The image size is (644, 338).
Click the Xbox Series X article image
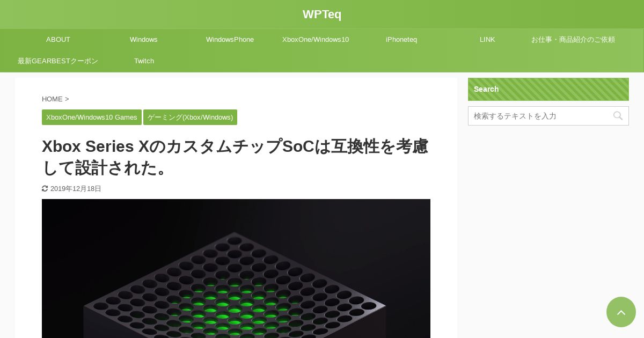(236, 268)
